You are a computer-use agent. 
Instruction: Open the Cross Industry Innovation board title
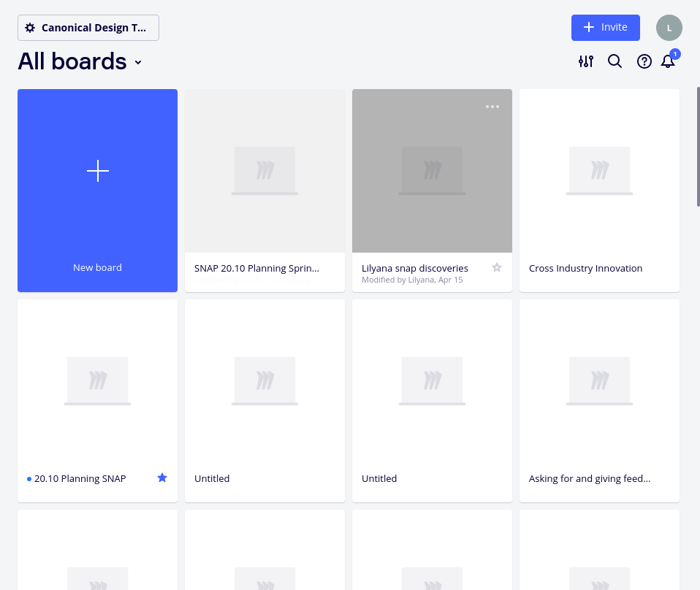[586, 268]
